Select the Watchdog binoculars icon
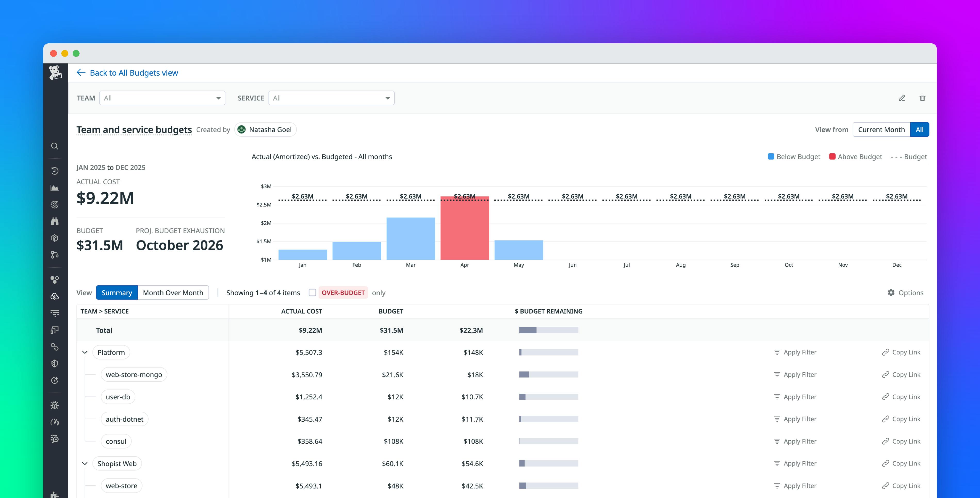The image size is (980, 498). point(54,221)
